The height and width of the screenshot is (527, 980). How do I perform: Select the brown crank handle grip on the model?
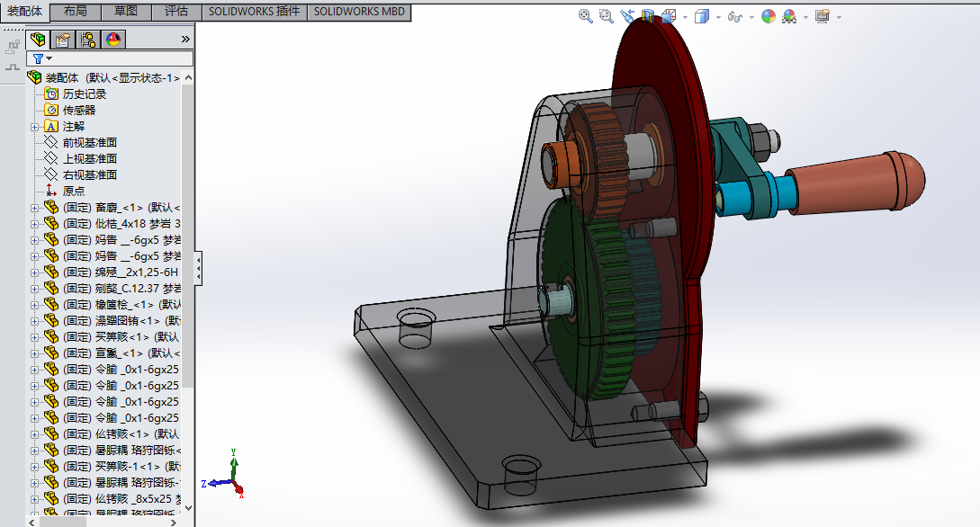click(x=856, y=183)
